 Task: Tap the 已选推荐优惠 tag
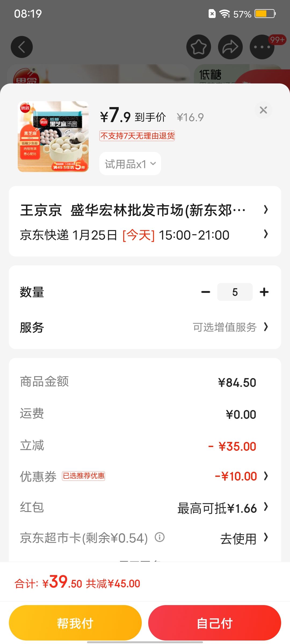pos(84,476)
